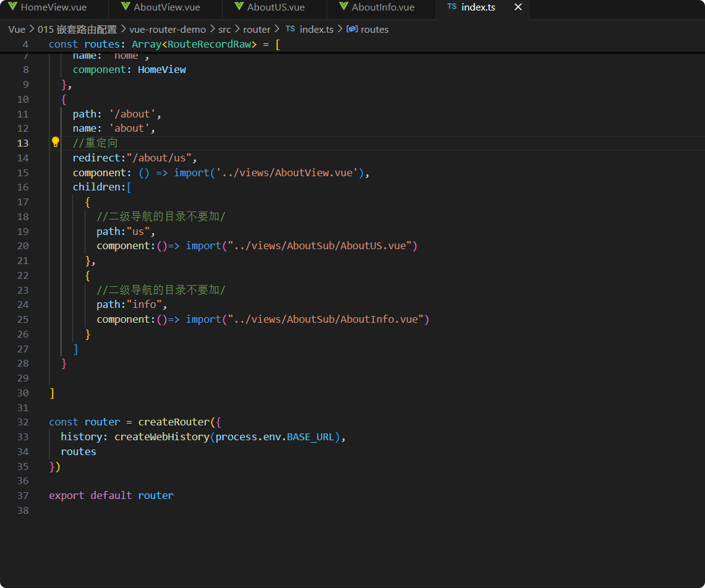
Task: Click the TS icon on index.ts tab
Action: tap(452, 7)
